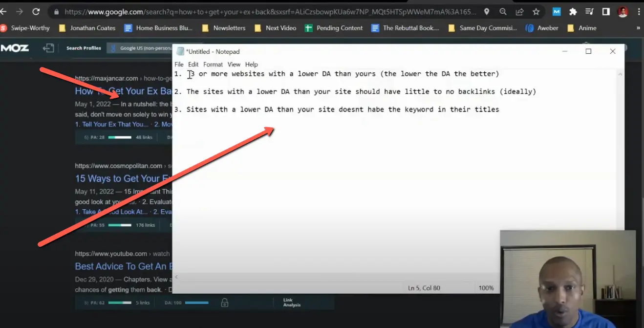Click the Pending Content bookmark

pyautogui.click(x=339, y=28)
